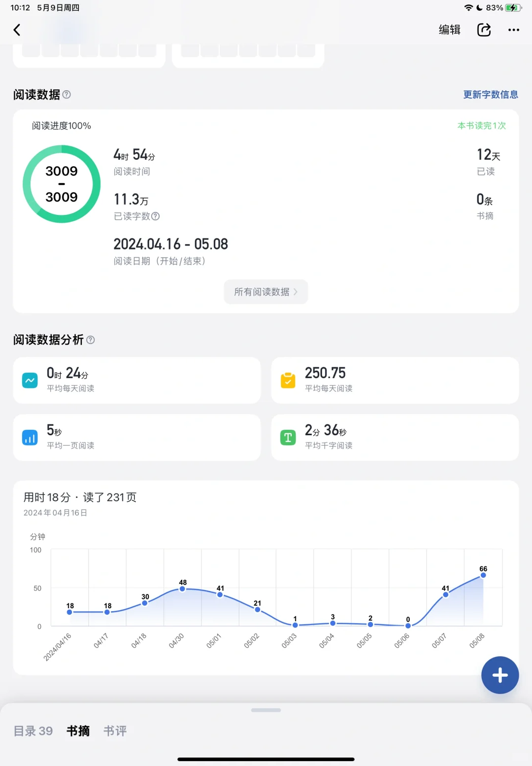Tap the 用时18分·读了231页 chart title
This screenshot has width=532, height=766.
coord(80,497)
